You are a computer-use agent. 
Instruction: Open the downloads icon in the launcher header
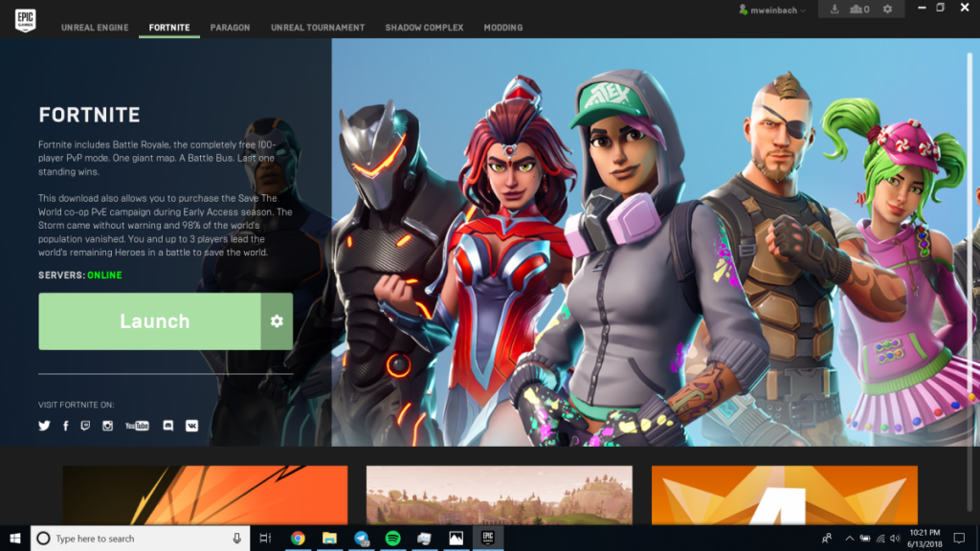point(835,10)
